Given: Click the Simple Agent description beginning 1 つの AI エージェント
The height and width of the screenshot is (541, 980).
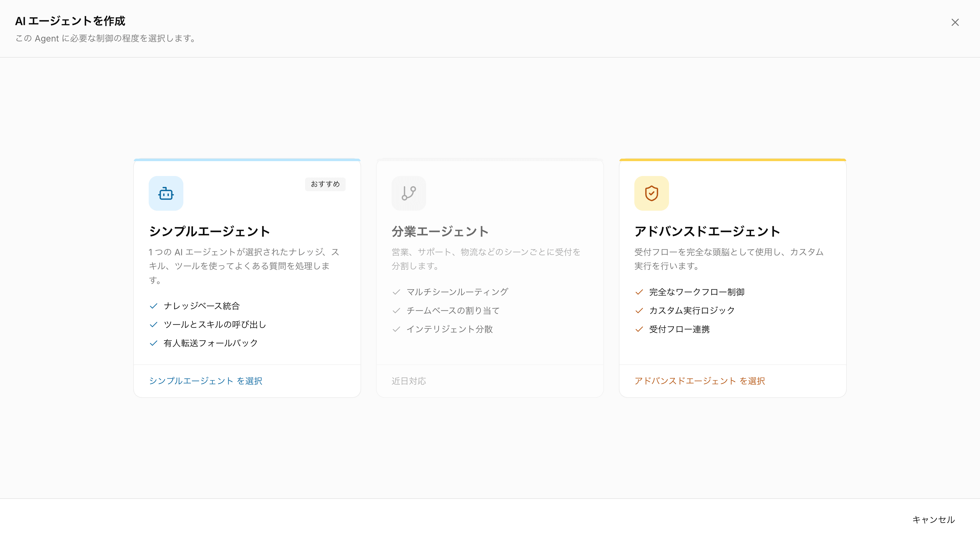Looking at the screenshot, I should [243, 266].
